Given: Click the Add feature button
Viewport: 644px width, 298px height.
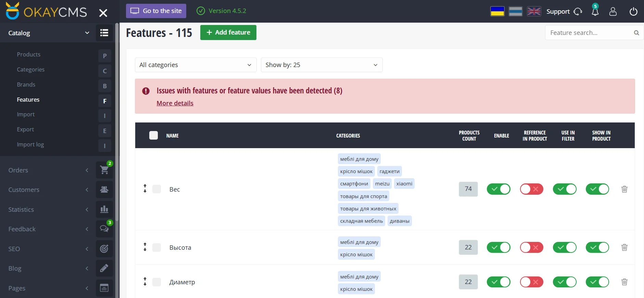Looking at the screenshot, I should [228, 33].
